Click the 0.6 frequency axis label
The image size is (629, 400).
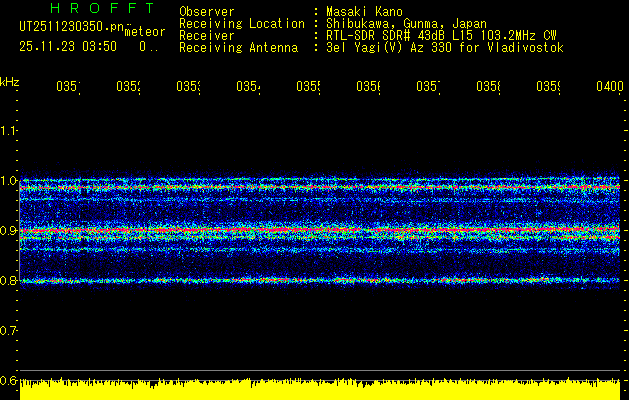click(x=8, y=380)
